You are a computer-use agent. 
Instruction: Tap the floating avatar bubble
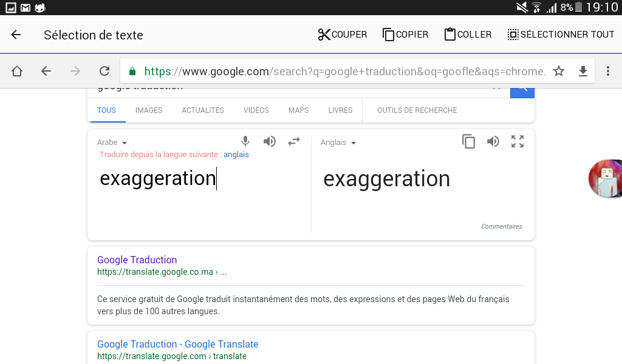click(606, 178)
